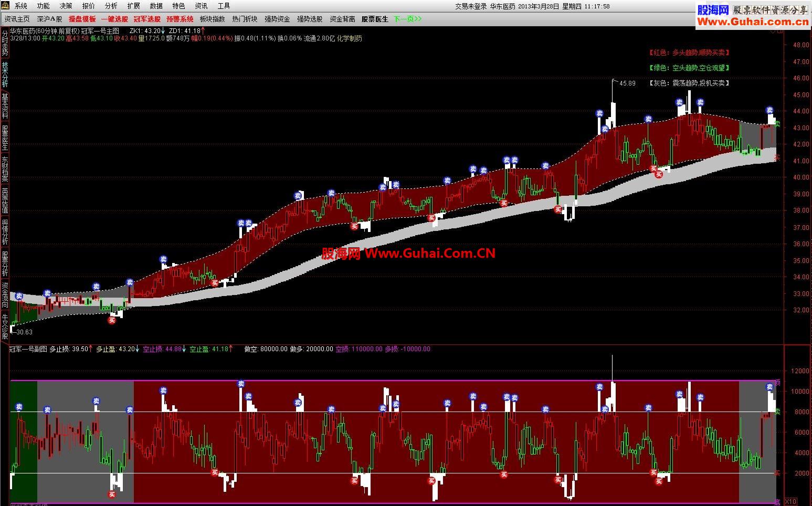
Task: Open the 分析 menu
Action: pos(111,6)
